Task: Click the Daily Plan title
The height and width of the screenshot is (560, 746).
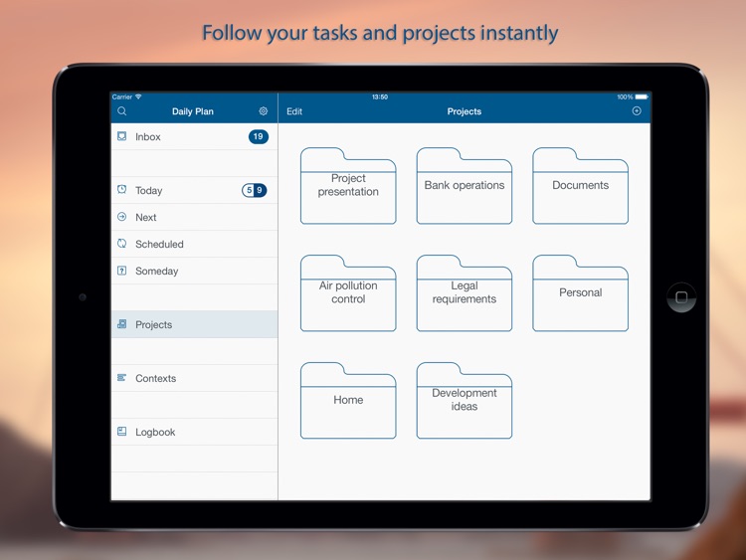Action: (x=193, y=111)
